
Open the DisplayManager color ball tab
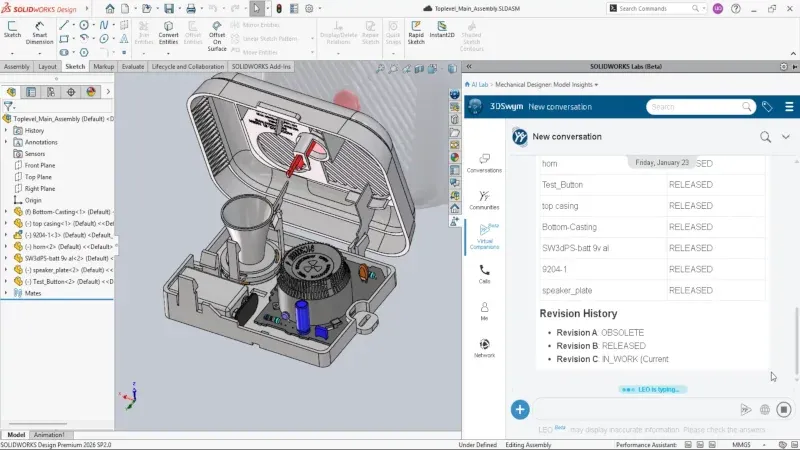(91, 92)
